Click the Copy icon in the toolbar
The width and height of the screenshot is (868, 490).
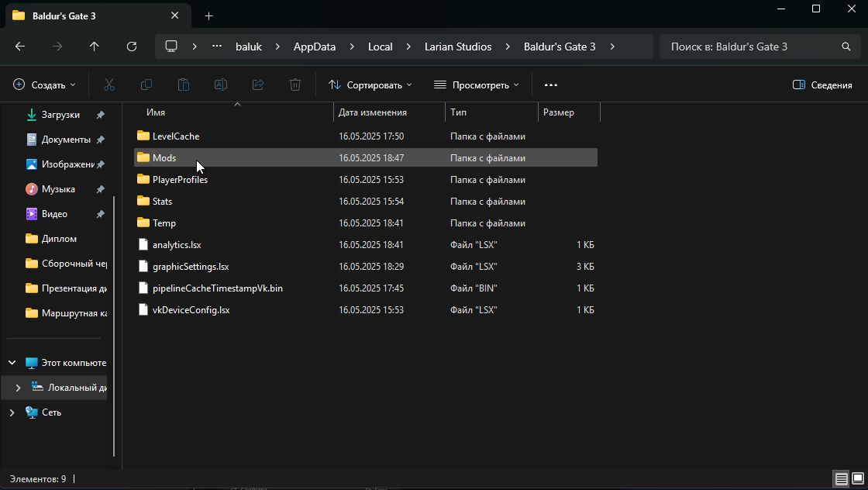click(146, 85)
